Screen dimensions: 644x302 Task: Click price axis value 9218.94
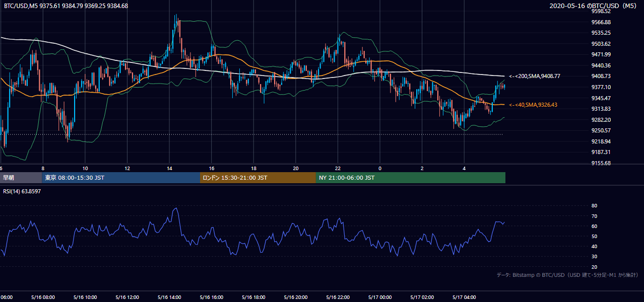[601, 141]
